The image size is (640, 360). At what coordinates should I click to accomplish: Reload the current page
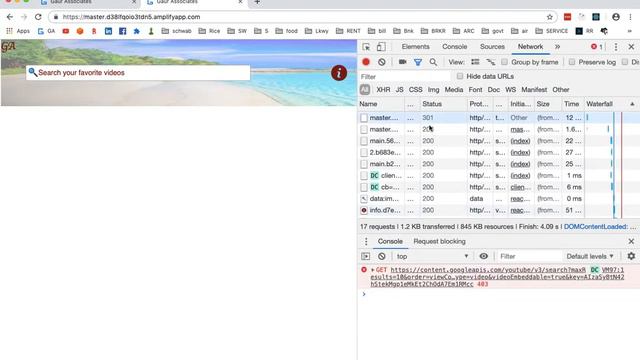click(x=38, y=17)
